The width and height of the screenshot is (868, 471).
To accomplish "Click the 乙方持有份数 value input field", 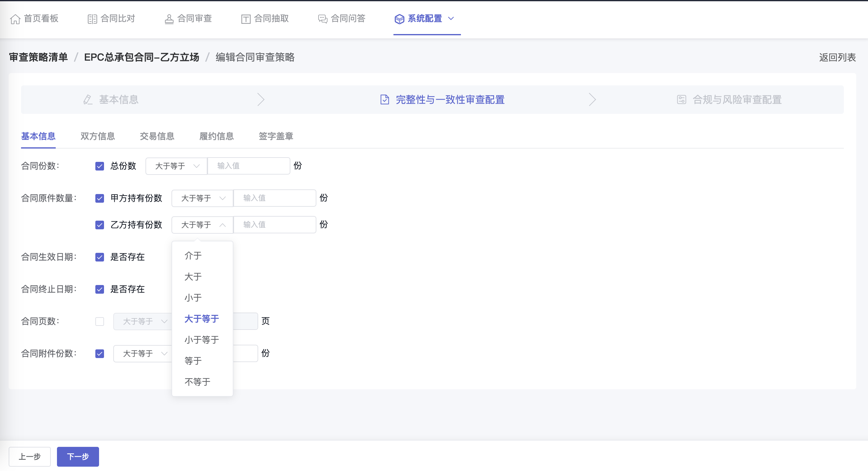I will (275, 225).
